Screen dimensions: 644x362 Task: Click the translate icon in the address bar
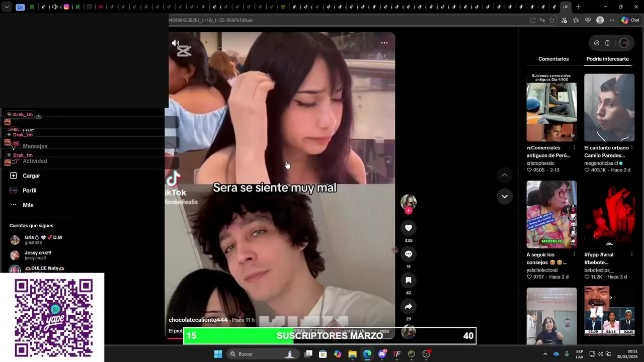pyautogui.click(x=542, y=20)
